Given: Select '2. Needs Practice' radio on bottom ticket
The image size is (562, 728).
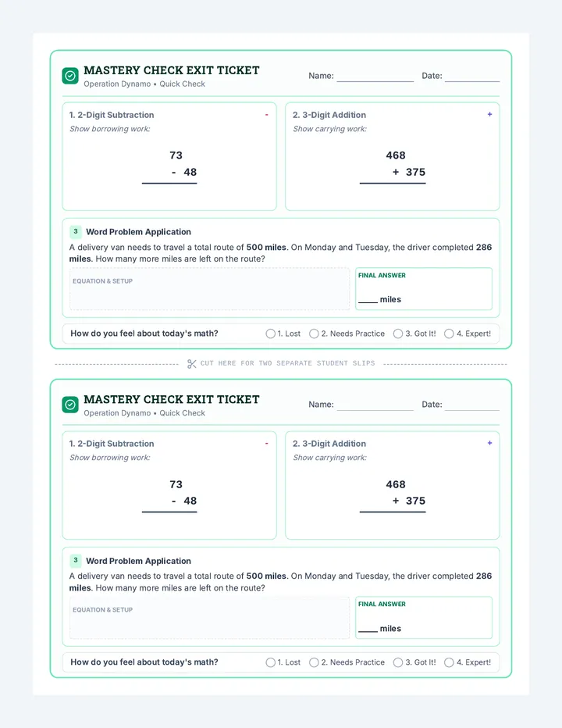Looking at the screenshot, I should (x=314, y=662).
